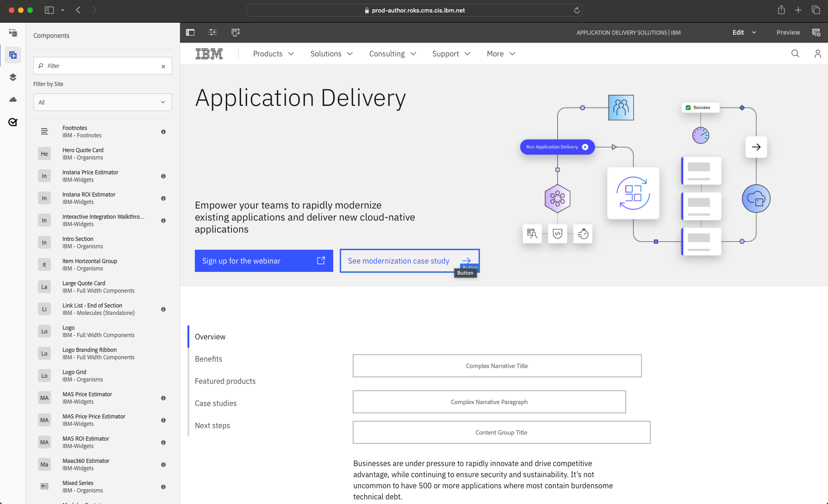The image size is (828, 504).
Task: Open page properties sliders icon
Action: click(212, 32)
